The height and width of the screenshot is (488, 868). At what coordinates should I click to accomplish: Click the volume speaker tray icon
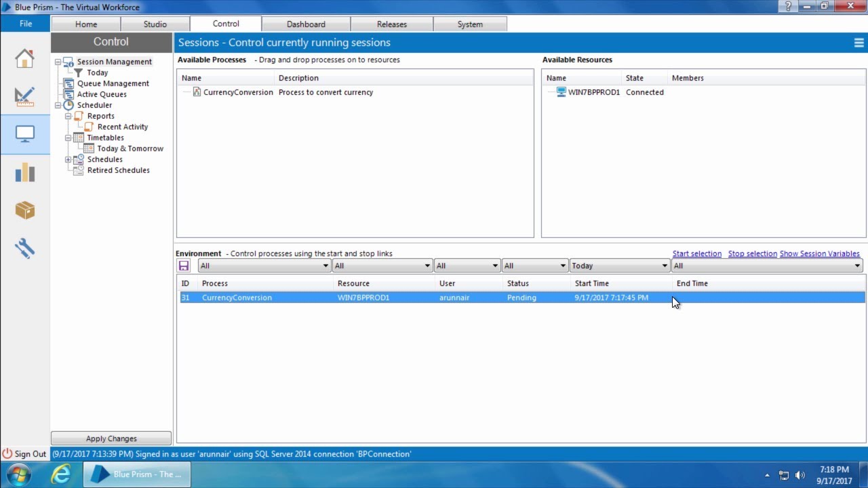[x=800, y=475]
